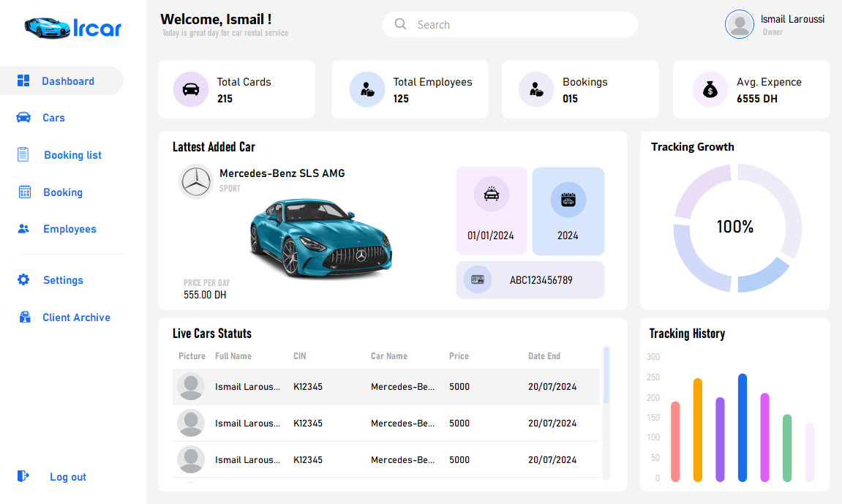Click the Picture column header
The height and width of the screenshot is (504, 842).
[x=192, y=356]
